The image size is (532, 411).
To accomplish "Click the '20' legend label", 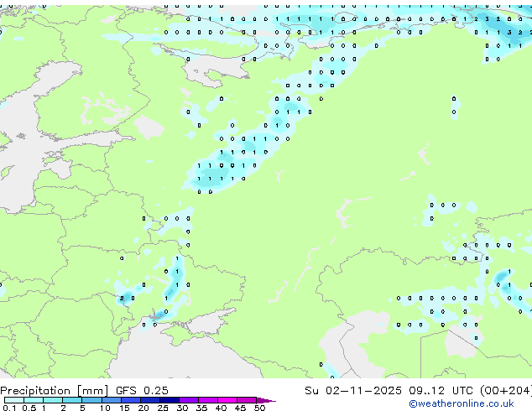I will (x=143, y=408).
